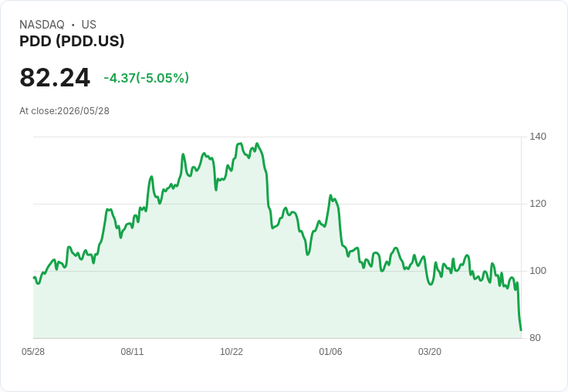Click the 05/28 x-axis date label
This screenshot has width=568, height=392.
[x=33, y=352]
